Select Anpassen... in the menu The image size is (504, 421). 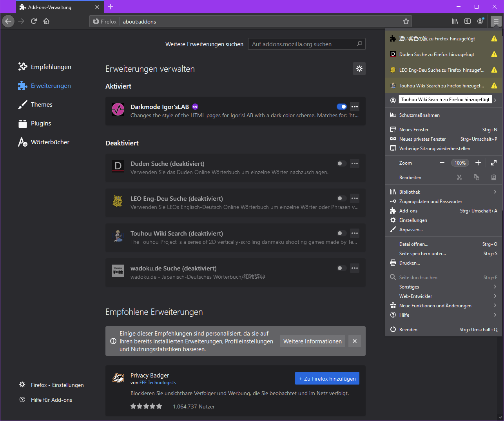click(x=444, y=230)
